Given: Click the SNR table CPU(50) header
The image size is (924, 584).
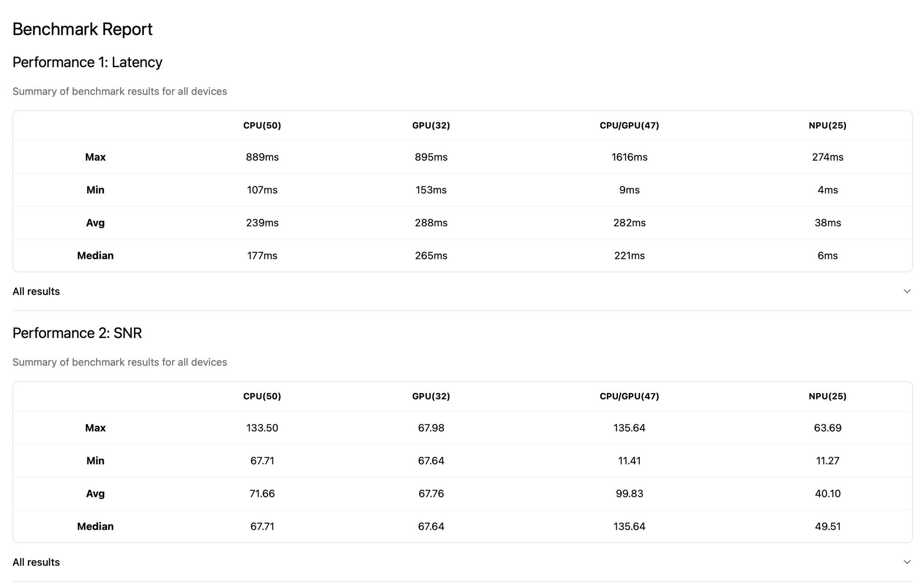Looking at the screenshot, I should click(262, 396).
